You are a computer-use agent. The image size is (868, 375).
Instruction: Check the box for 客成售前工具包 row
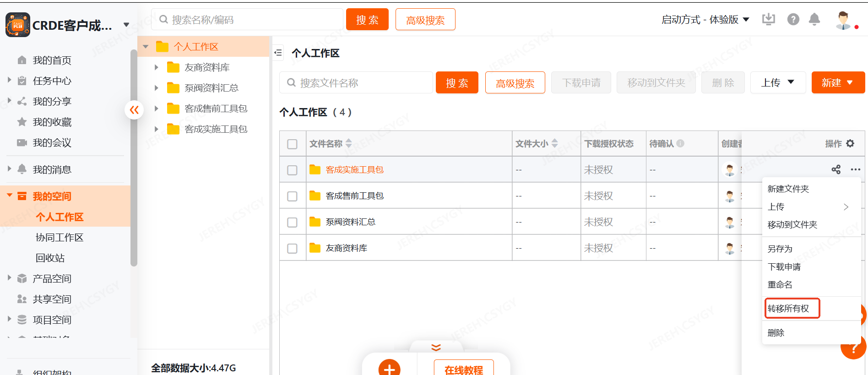pos(292,196)
